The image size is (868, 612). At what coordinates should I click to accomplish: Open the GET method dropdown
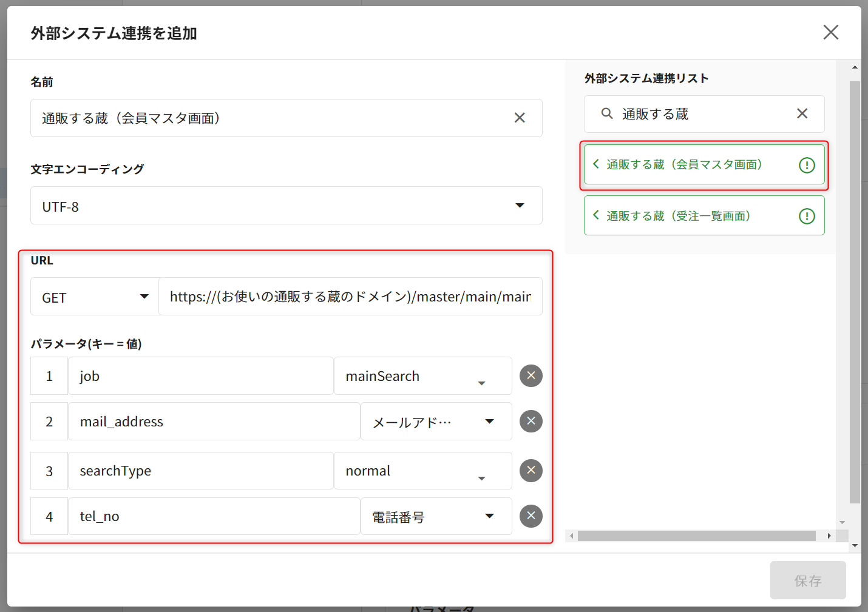(144, 297)
